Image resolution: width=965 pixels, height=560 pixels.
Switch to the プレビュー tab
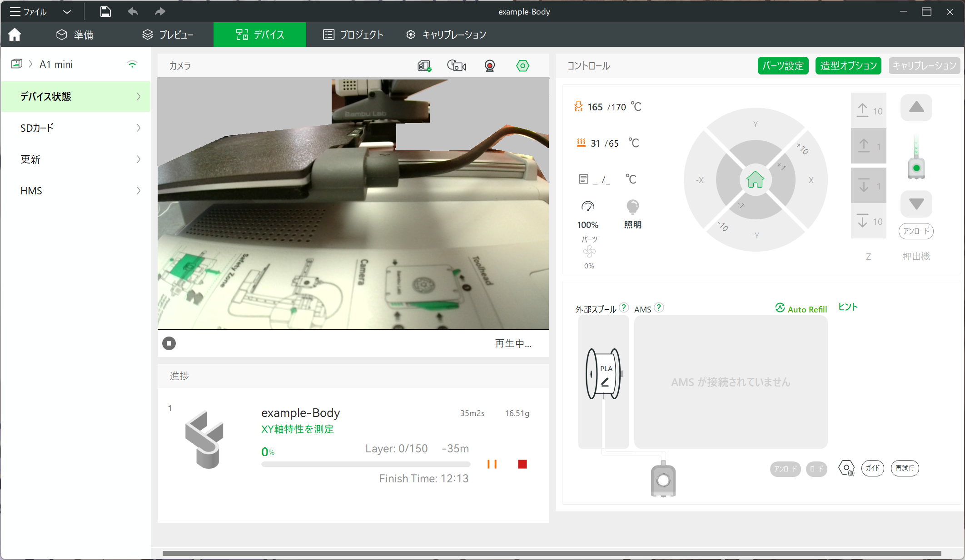click(x=168, y=35)
